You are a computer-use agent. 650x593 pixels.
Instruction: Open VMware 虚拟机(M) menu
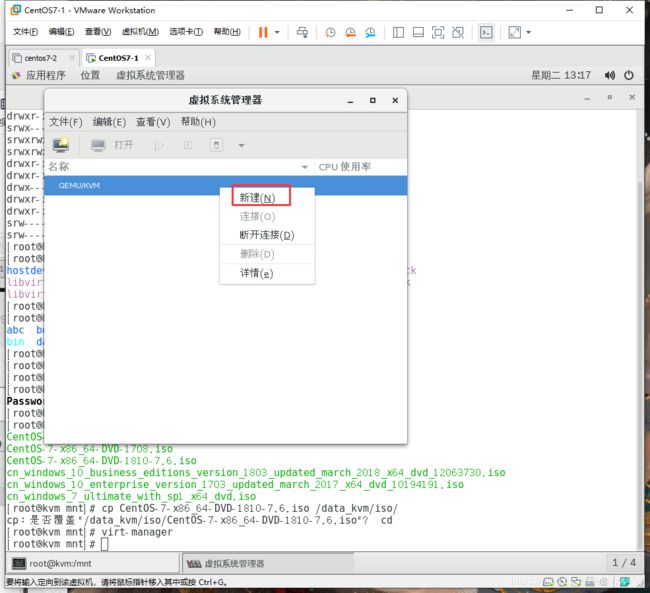[x=140, y=32]
